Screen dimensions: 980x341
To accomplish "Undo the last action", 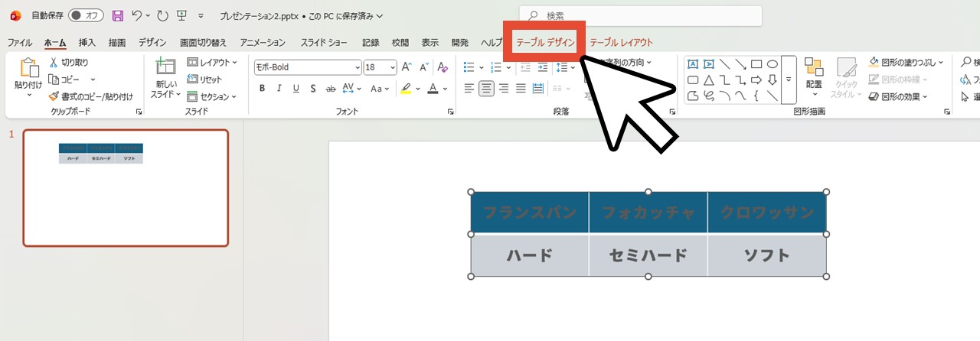I will (136, 15).
